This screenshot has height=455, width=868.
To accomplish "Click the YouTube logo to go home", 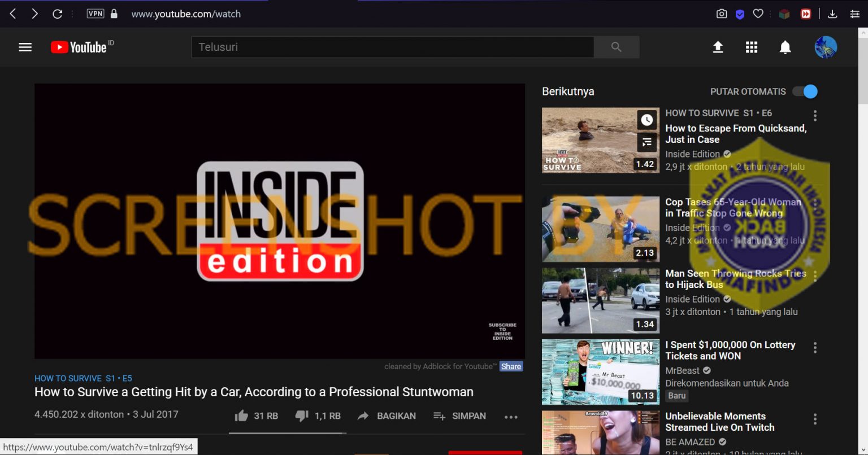I will [79, 47].
